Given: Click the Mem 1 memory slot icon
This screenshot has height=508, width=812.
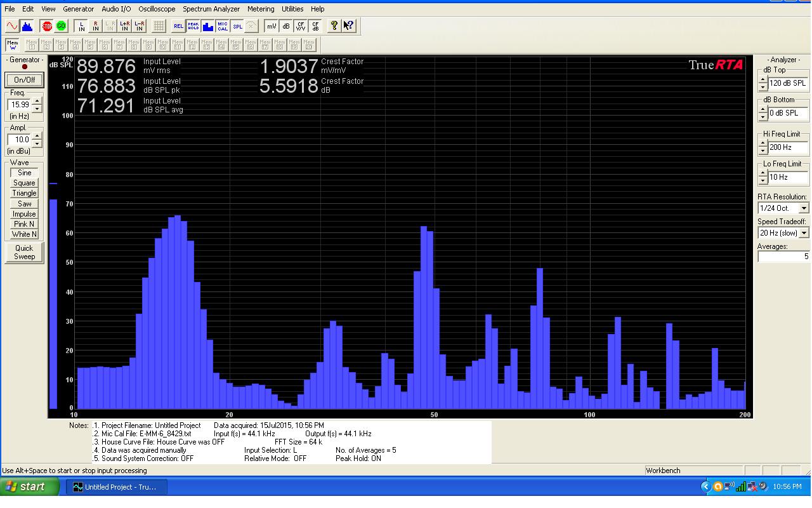Looking at the screenshot, I should pos(32,45).
